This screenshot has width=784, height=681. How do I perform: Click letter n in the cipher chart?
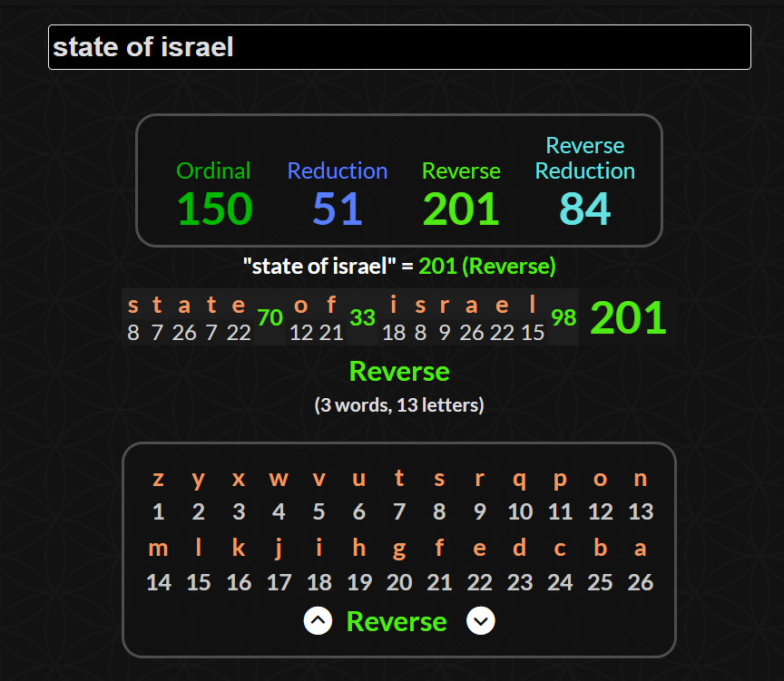click(x=641, y=479)
